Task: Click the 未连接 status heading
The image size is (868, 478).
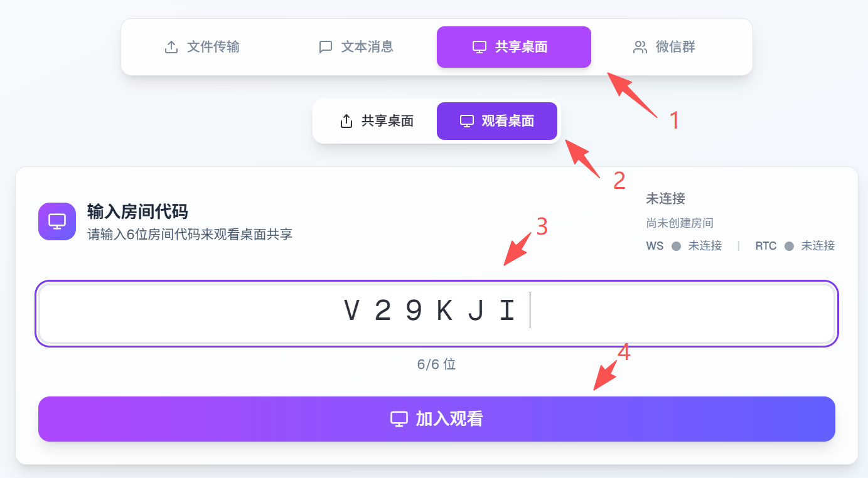Action: coord(665,199)
